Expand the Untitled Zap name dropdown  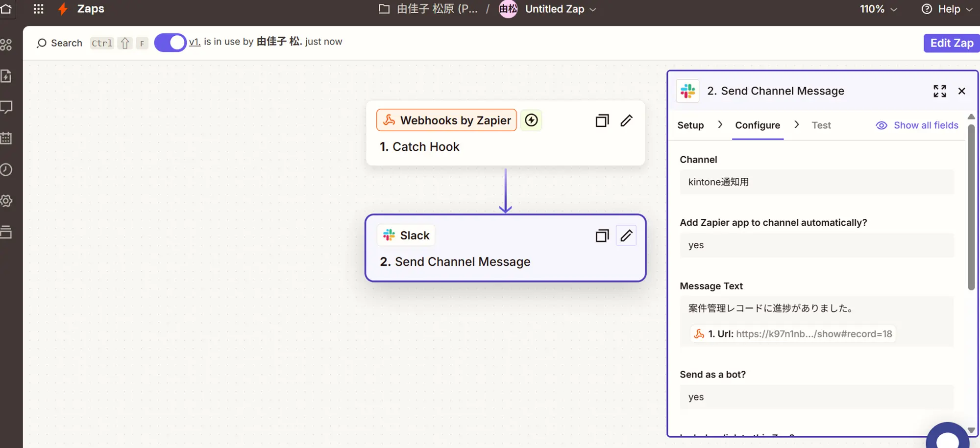[593, 9]
